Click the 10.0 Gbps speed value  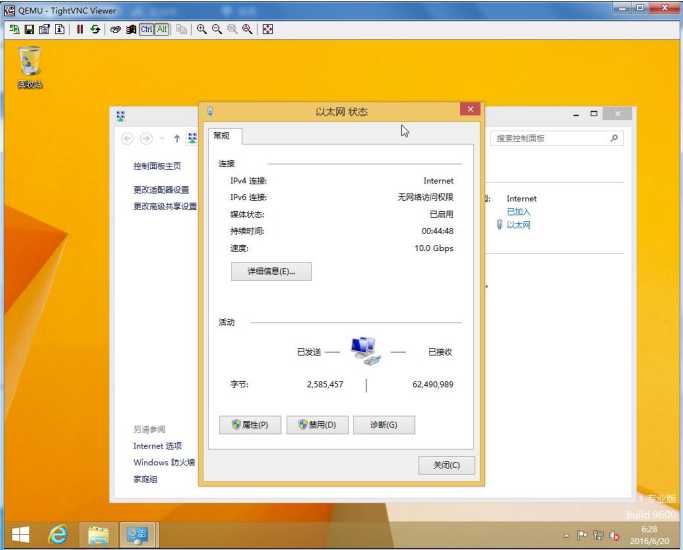point(434,248)
